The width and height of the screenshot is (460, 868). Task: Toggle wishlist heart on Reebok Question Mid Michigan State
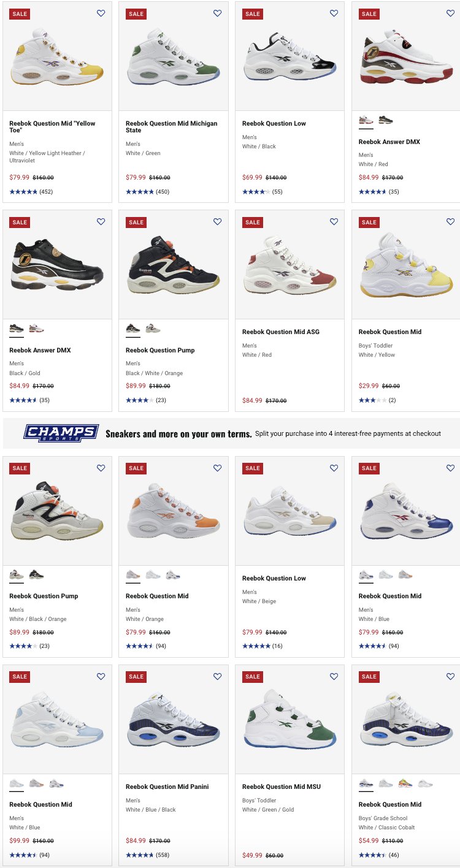217,13
